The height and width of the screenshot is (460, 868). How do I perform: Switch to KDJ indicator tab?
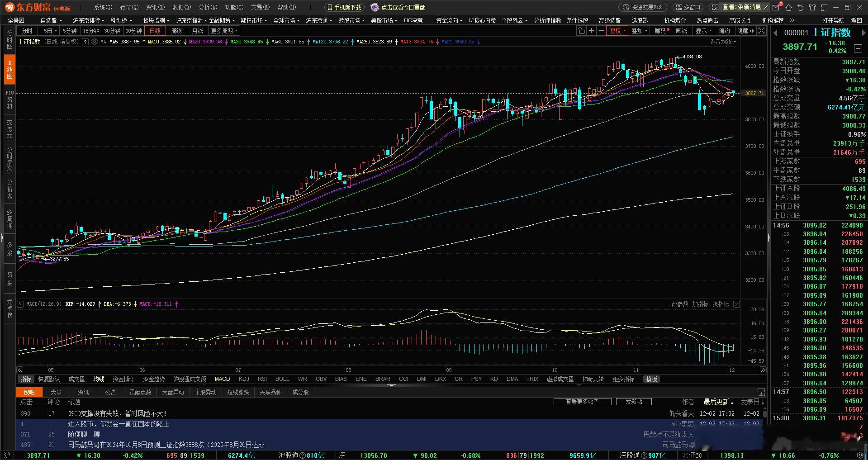pos(244,379)
